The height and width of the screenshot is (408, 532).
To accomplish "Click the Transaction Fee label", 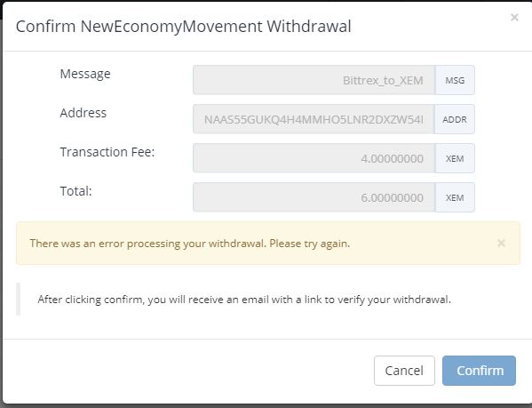I will [x=107, y=152].
